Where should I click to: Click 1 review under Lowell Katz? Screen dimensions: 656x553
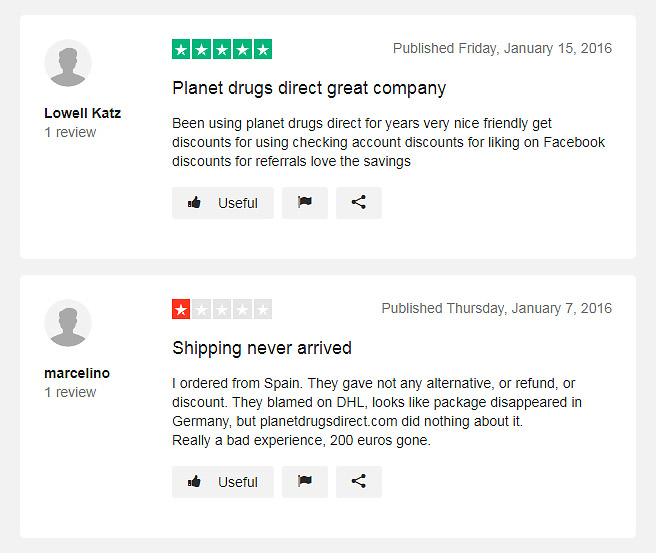[x=70, y=132]
